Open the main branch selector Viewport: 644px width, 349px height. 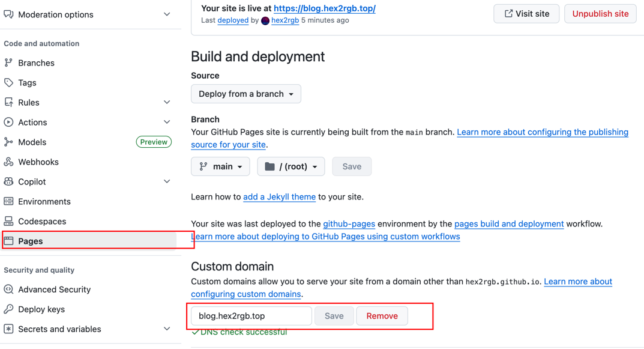pos(220,166)
